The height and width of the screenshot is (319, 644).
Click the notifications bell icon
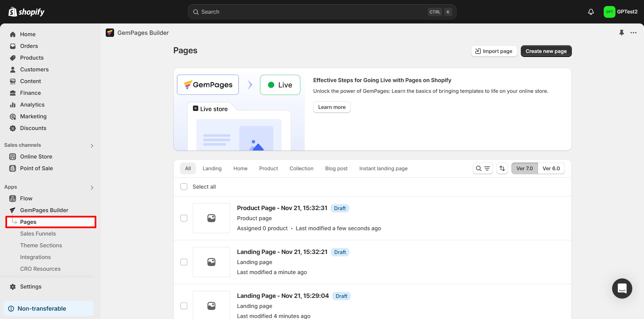[591, 12]
